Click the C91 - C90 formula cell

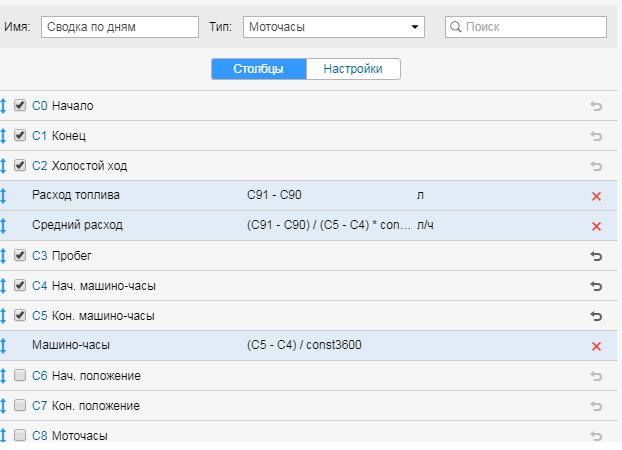[274, 196]
